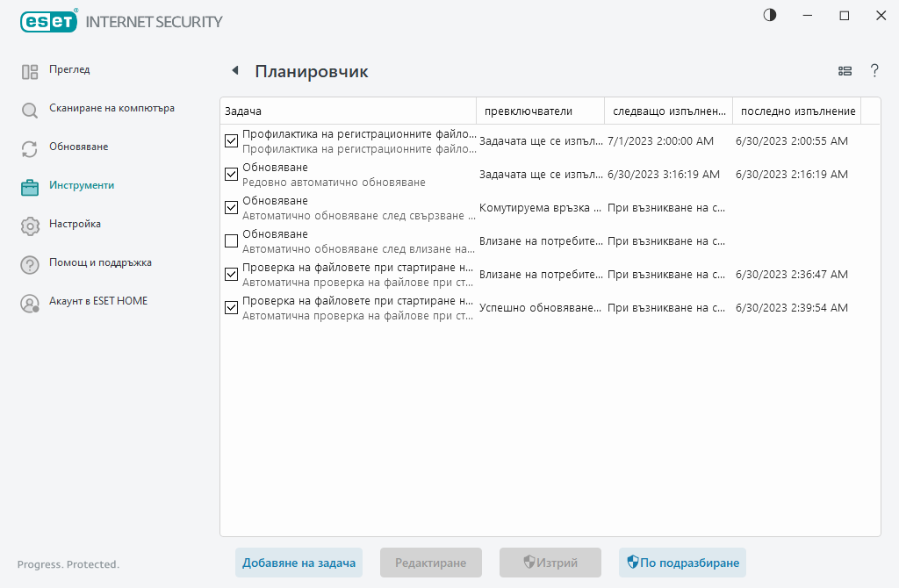899x588 pixels.
Task: Minimize the ESET window
Action: click(808, 16)
